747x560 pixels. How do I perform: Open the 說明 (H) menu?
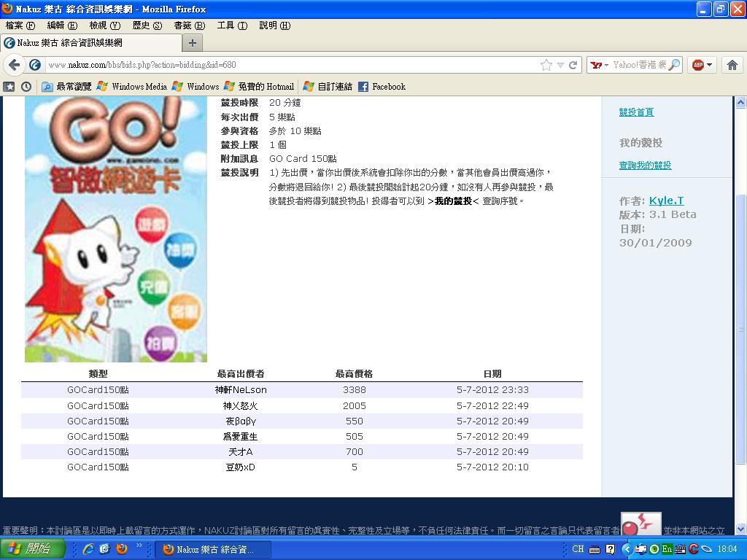pos(274,26)
